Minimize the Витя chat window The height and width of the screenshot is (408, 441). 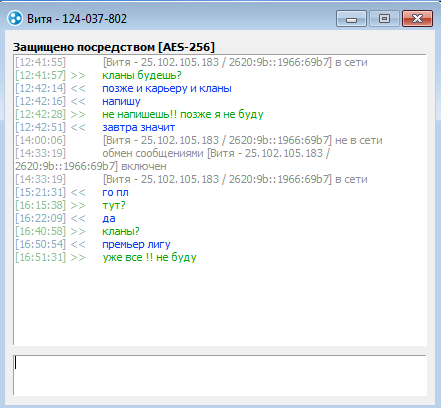click(x=351, y=18)
